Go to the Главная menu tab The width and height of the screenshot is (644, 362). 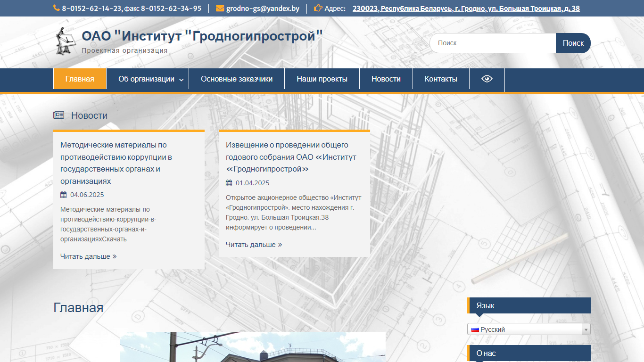[x=80, y=79]
